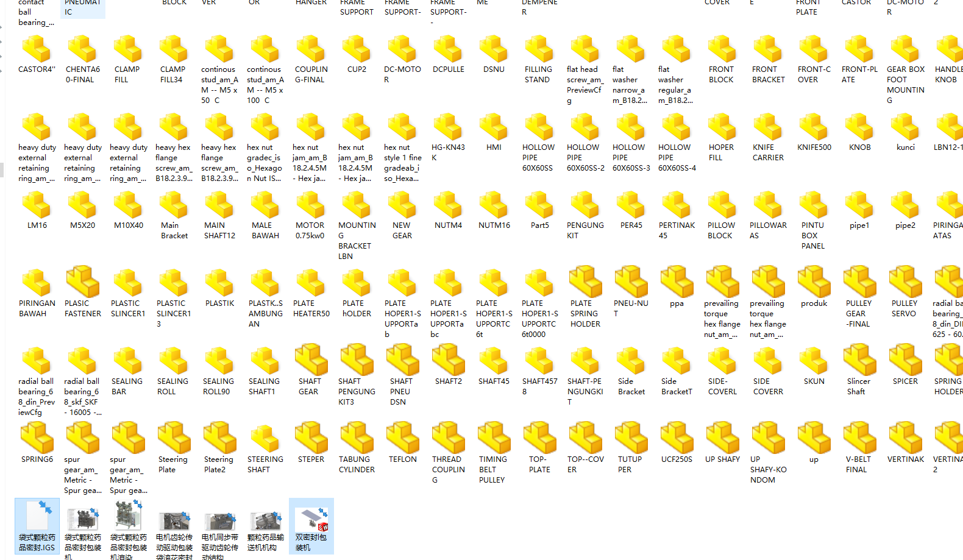963x560 pixels.
Task: Select the TIMING BELT PULLEY assembly icon
Action: (494, 438)
